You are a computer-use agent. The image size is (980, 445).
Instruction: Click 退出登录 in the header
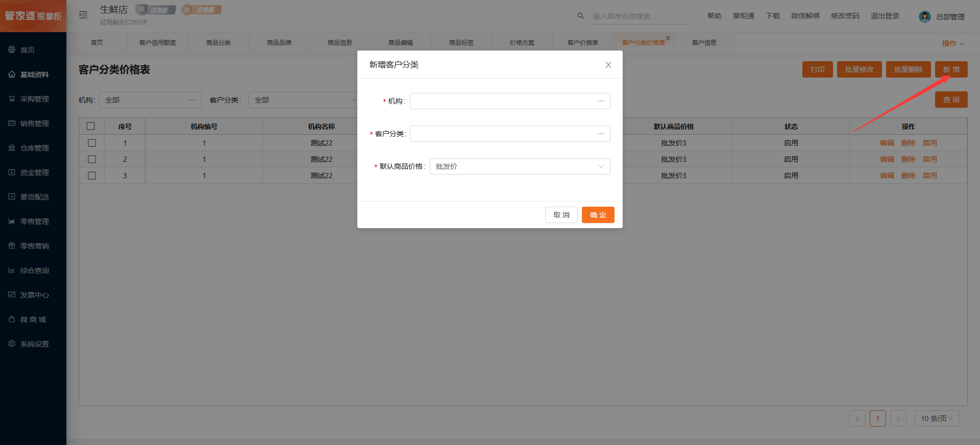pyautogui.click(x=885, y=16)
